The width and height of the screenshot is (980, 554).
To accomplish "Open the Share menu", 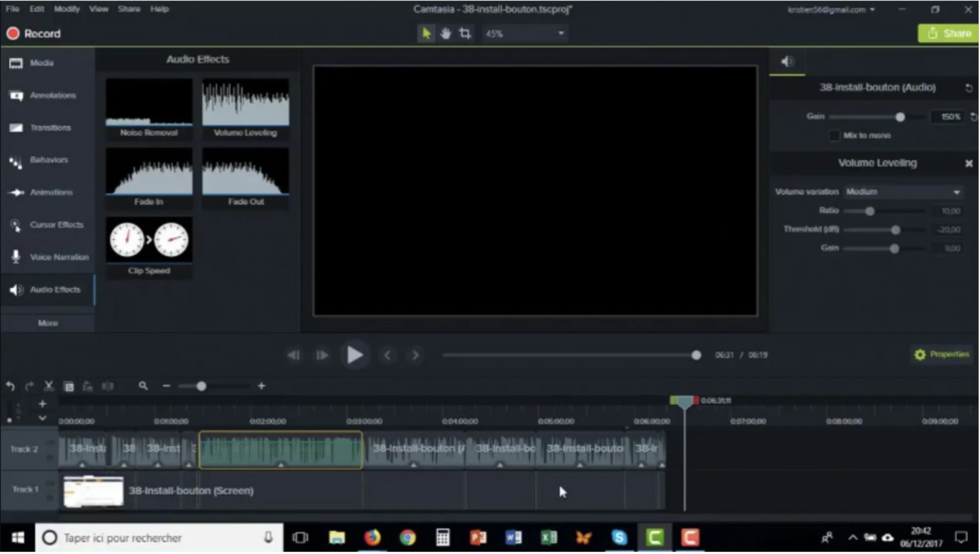I will (x=129, y=9).
